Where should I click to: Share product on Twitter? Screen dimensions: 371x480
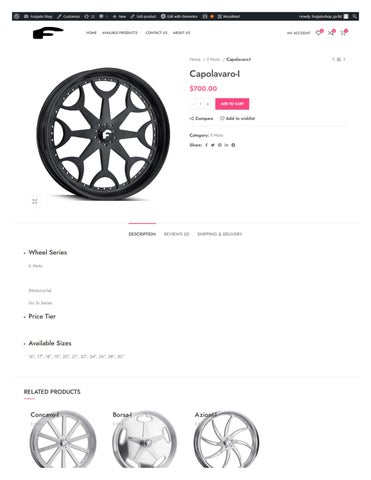click(x=213, y=145)
